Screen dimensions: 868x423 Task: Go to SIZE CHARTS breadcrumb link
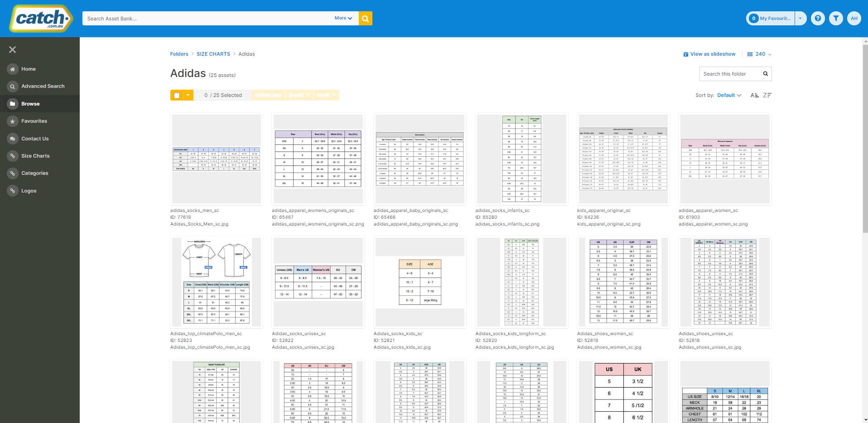(213, 54)
